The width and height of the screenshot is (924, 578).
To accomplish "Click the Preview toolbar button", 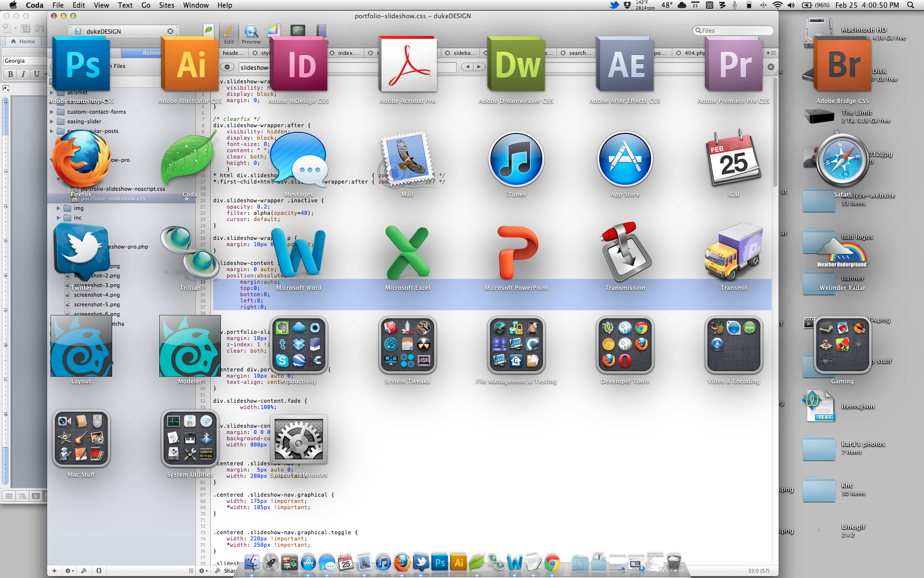I will (x=251, y=34).
